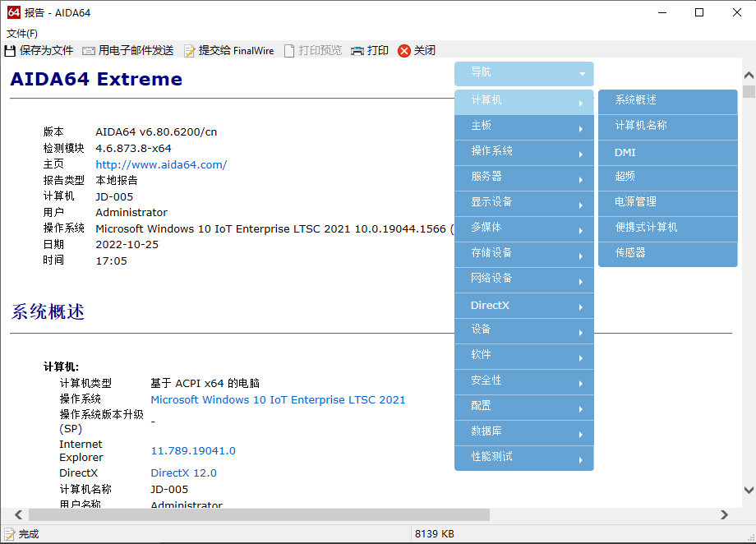Click the Save as file (保存为文件) icon
Image resolution: width=756 pixels, height=544 pixels.
(10, 51)
